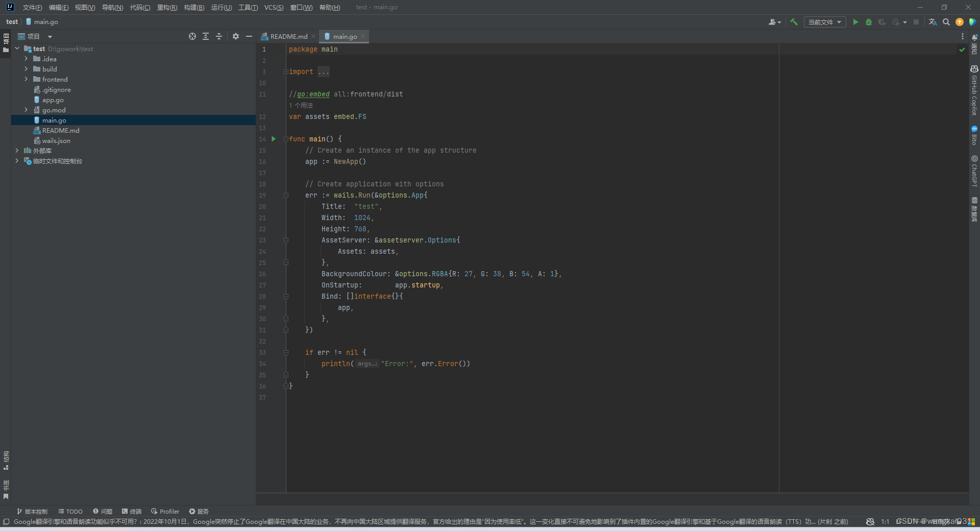The height and width of the screenshot is (531, 980).
Task: Open GitHub Copilot side panel
Action: tap(974, 89)
